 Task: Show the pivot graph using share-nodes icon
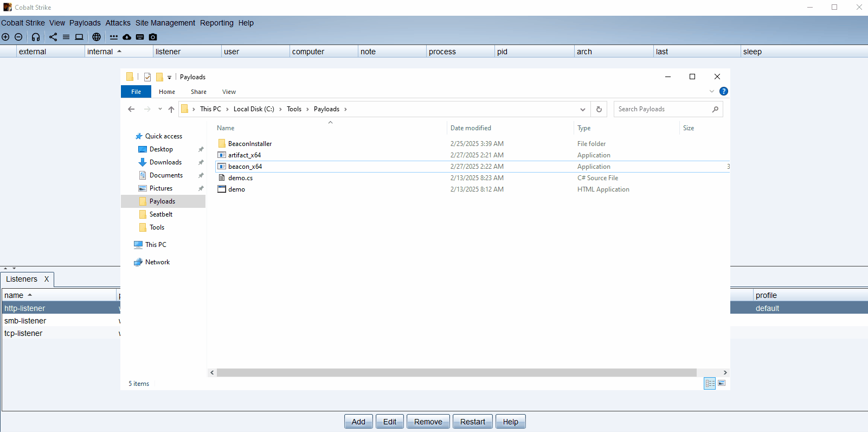53,37
